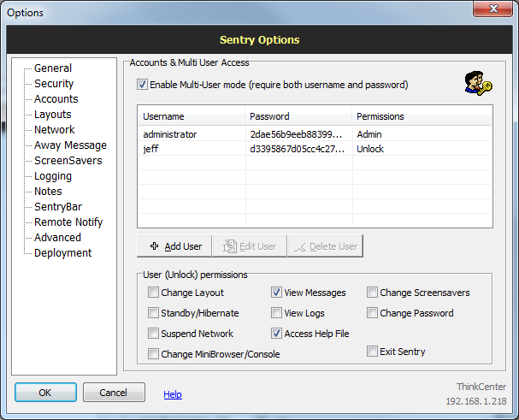Enable View Logs permission

click(276, 313)
